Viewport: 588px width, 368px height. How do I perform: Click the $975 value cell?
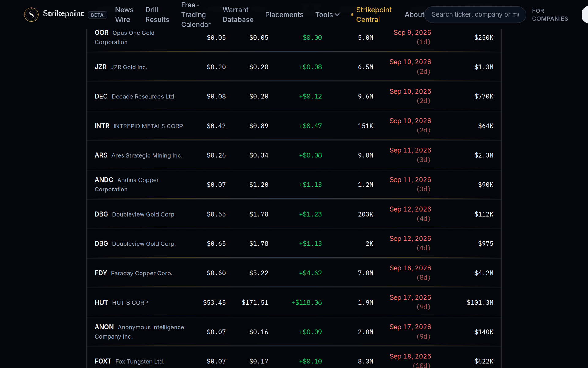tap(486, 243)
